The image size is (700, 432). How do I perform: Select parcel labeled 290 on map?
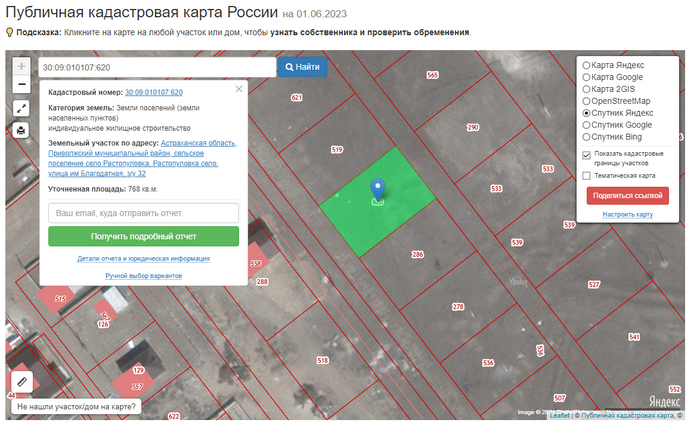tap(473, 127)
